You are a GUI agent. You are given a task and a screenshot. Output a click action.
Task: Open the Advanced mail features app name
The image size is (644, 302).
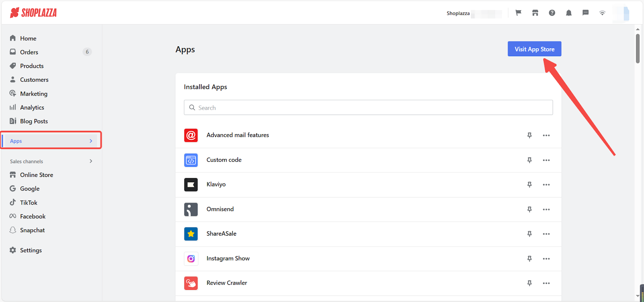pos(237,135)
